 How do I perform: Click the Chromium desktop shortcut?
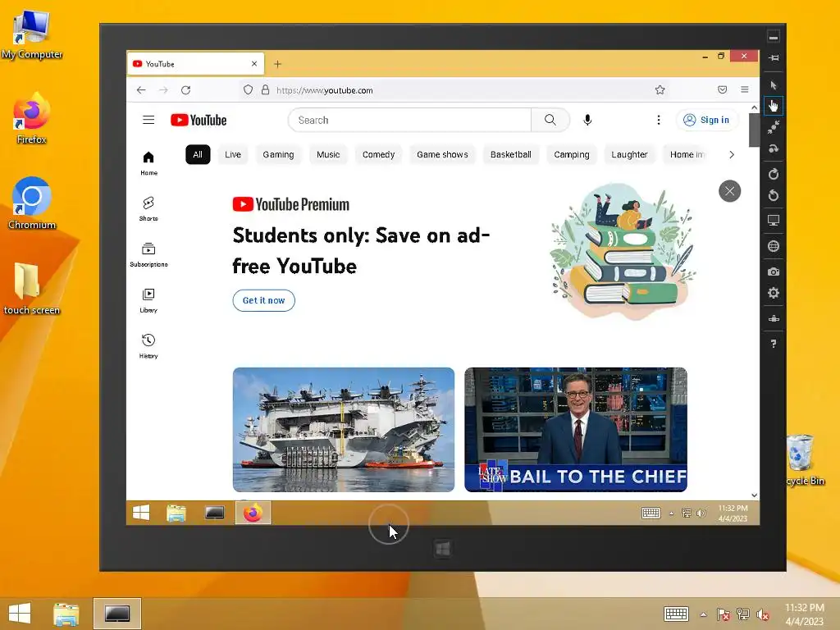[x=32, y=203]
